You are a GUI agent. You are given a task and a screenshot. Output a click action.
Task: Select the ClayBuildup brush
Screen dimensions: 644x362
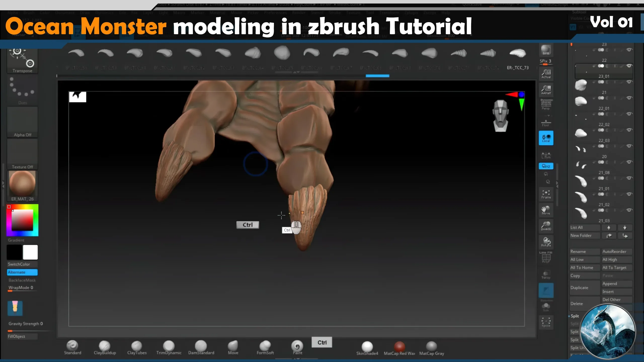(x=105, y=346)
